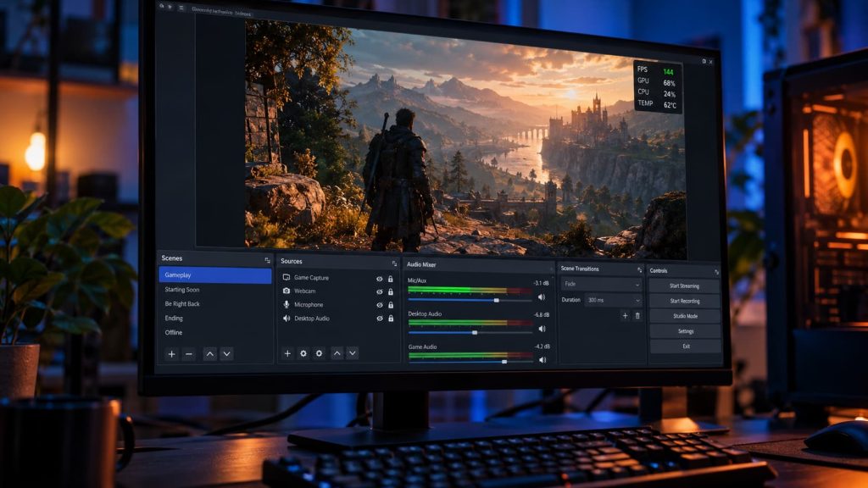
Task: Mute the Mic/Aux channel speaker icon
Action: (542, 297)
